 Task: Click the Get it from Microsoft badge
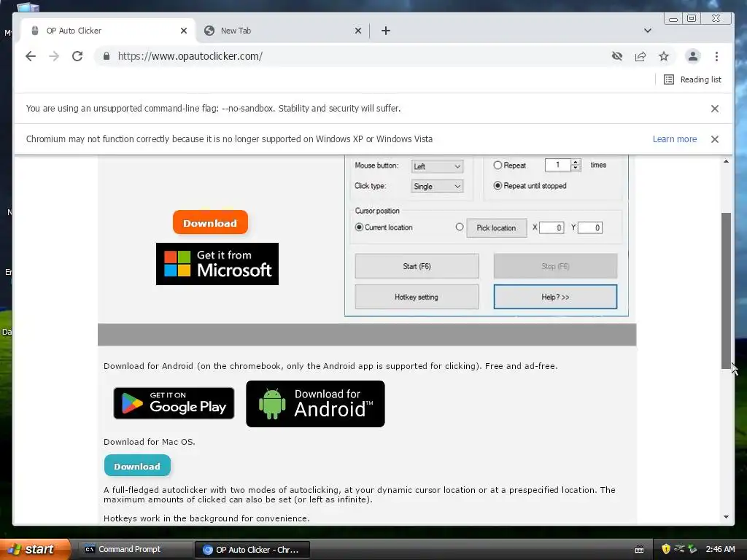click(217, 264)
